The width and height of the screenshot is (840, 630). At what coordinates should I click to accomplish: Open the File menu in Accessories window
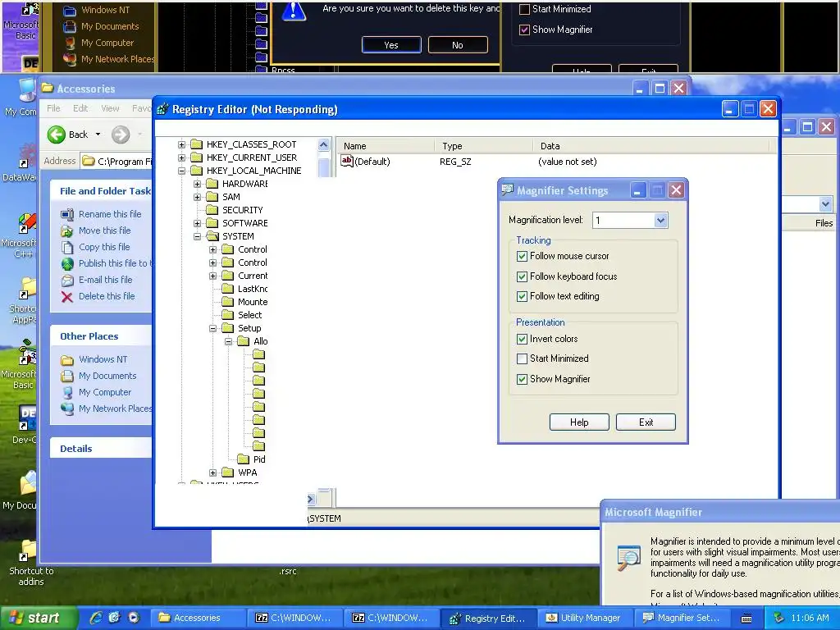[53, 108]
